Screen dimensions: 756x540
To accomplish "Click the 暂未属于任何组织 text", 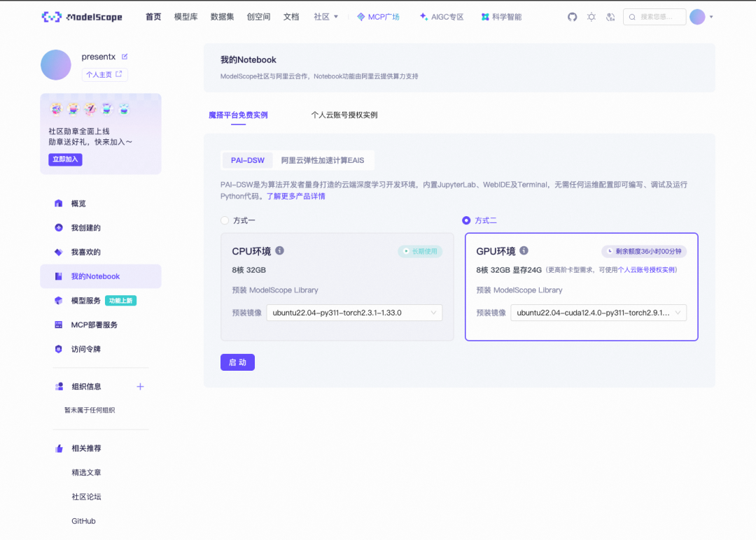I will click(x=90, y=410).
